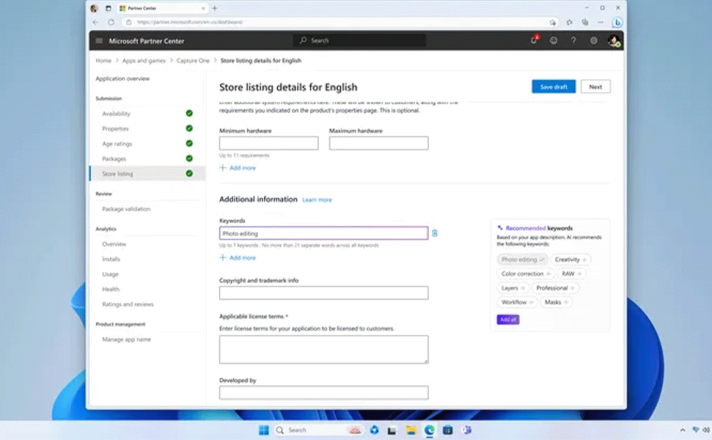The width and height of the screenshot is (712, 440).
Task: Click the browser back arrow
Action: (95, 22)
